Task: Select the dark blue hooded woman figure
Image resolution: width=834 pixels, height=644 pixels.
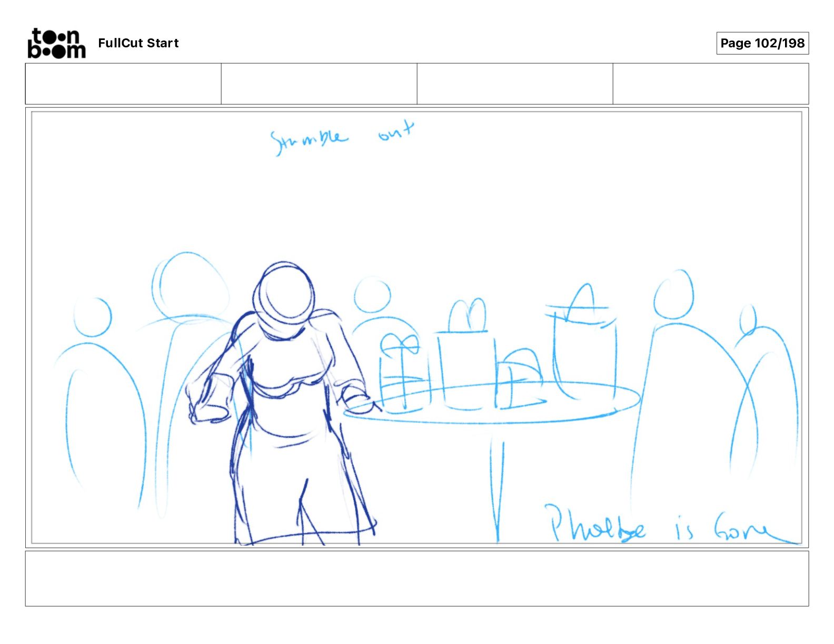Action: click(282, 404)
